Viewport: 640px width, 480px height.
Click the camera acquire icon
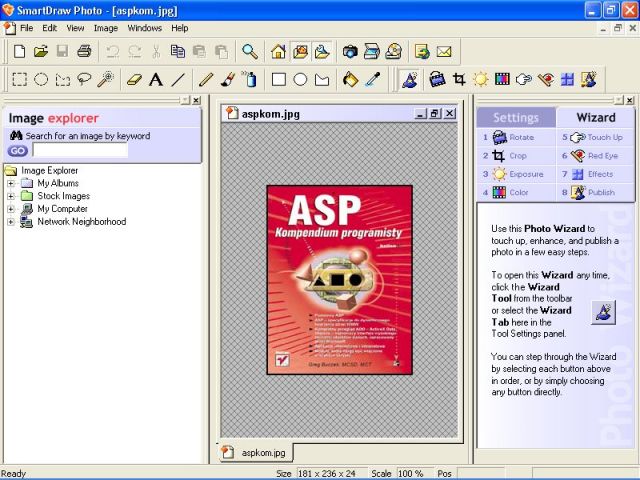[350, 51]
